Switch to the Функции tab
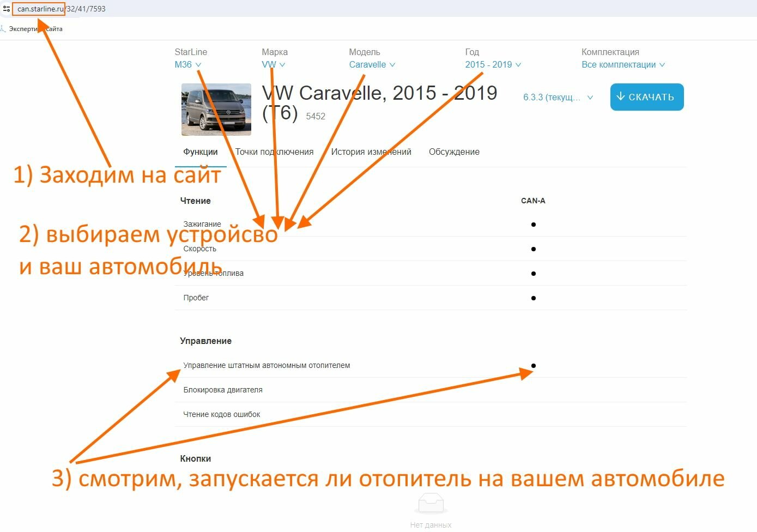This screenshot has width=757, height=532. (201, 152)
